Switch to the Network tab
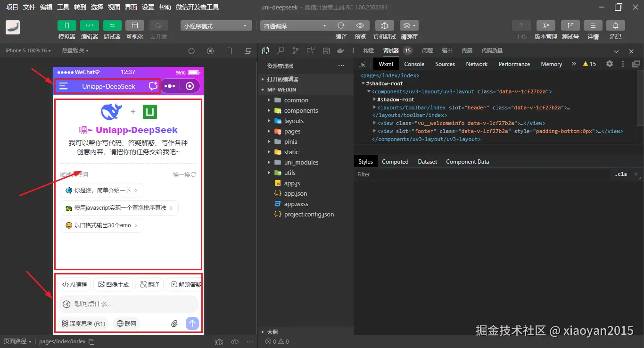This screenshot has width=644, height=348. pyautogui.click(x=477, y=64)
